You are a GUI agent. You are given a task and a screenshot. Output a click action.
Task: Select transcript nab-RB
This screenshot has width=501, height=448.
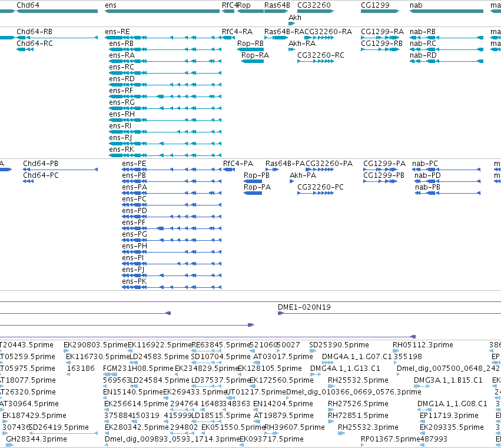tap(423, 32)
